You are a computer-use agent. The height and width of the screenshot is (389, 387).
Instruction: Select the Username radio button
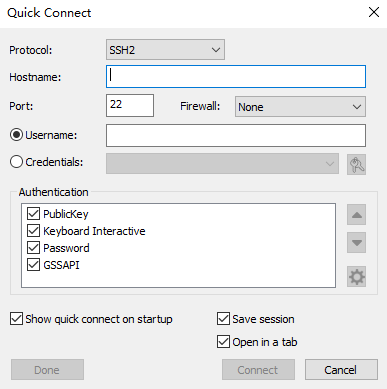pyautogui.click(x=16, y=135)
